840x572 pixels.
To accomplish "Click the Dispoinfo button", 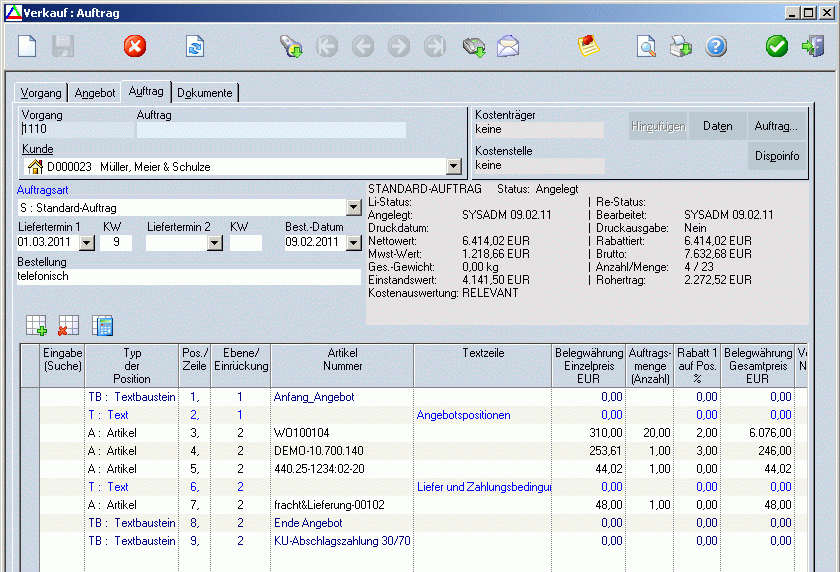I will pyautogui.click(x=776, y=156).
